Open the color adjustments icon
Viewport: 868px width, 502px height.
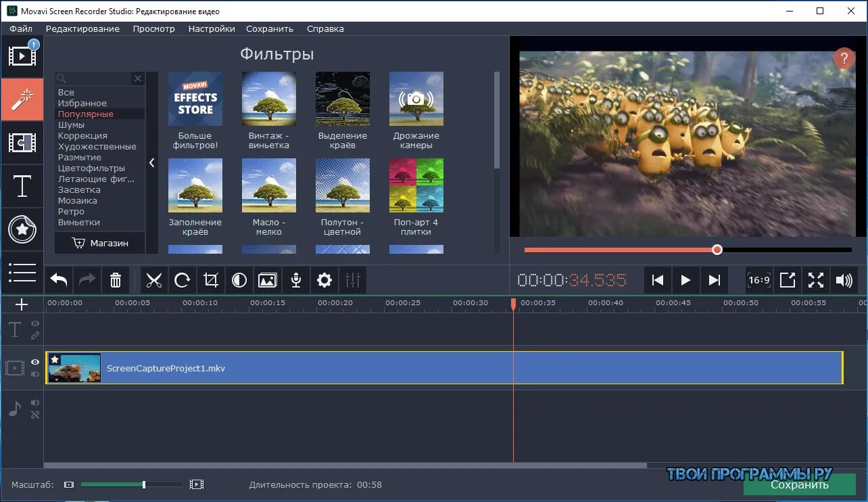239,280
